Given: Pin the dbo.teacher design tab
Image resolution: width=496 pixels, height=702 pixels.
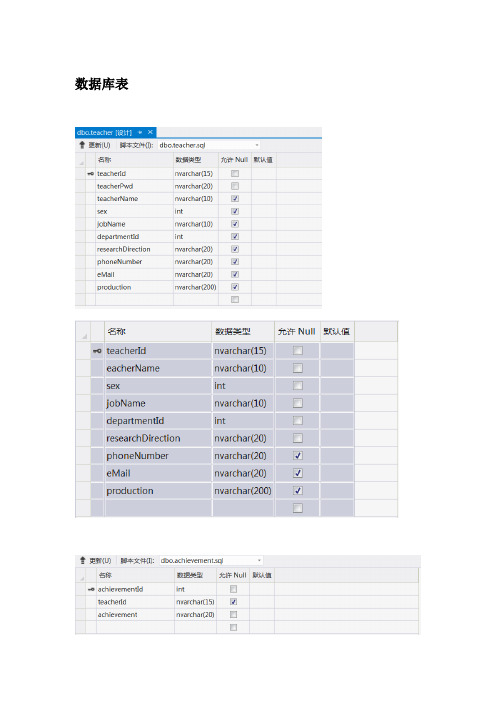Looking at the screenshot, I should pos(140,132).
